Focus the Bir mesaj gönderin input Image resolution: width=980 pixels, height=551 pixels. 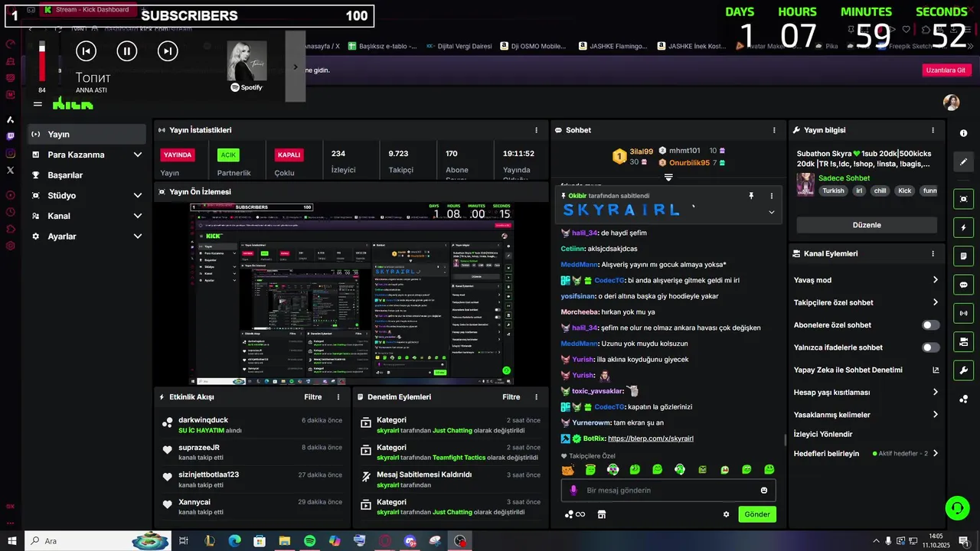(668, 491)
